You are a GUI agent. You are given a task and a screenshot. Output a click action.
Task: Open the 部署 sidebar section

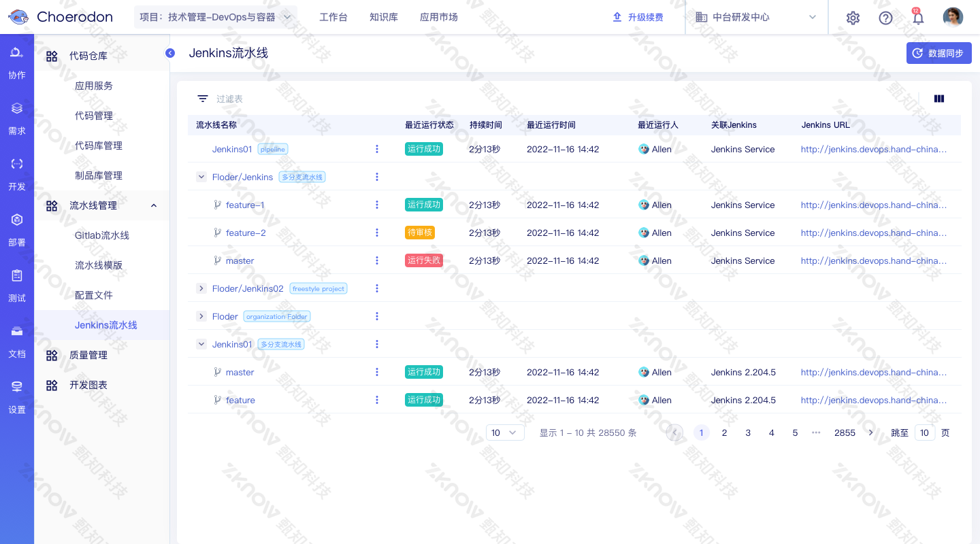[17, 230]
